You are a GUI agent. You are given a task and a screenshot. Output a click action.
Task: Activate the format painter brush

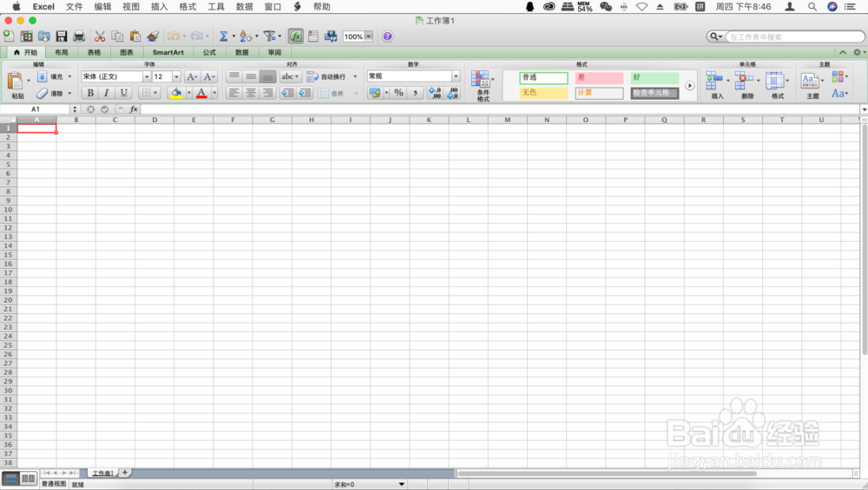click(x=153, y=36)
